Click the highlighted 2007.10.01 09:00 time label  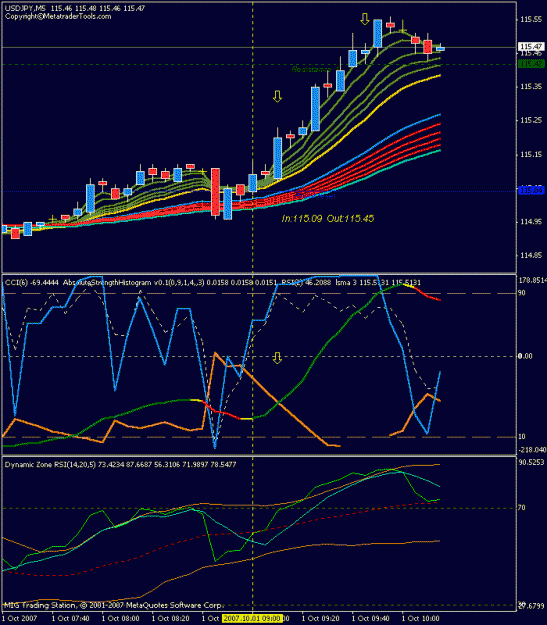[x=252, y=619]
